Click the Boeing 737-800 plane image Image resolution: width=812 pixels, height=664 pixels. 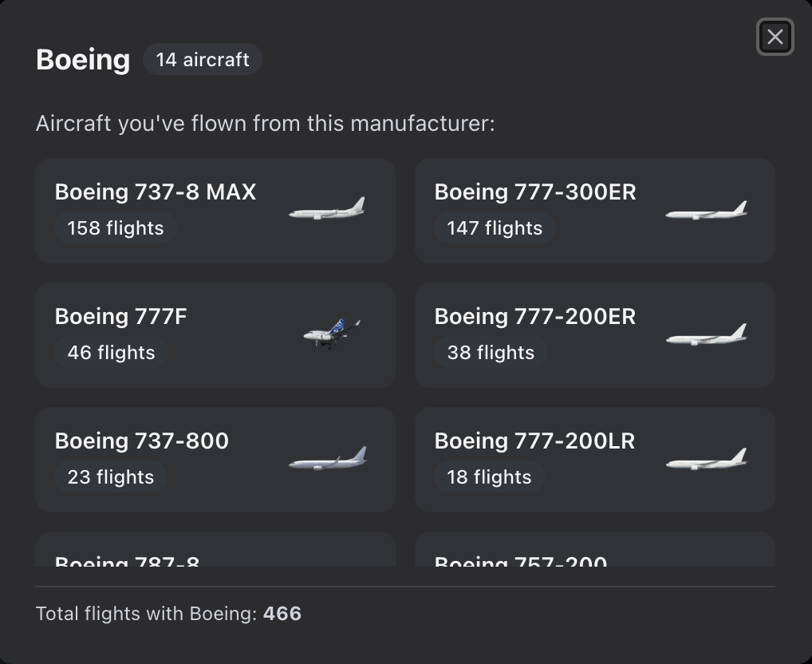pos(328,460)
